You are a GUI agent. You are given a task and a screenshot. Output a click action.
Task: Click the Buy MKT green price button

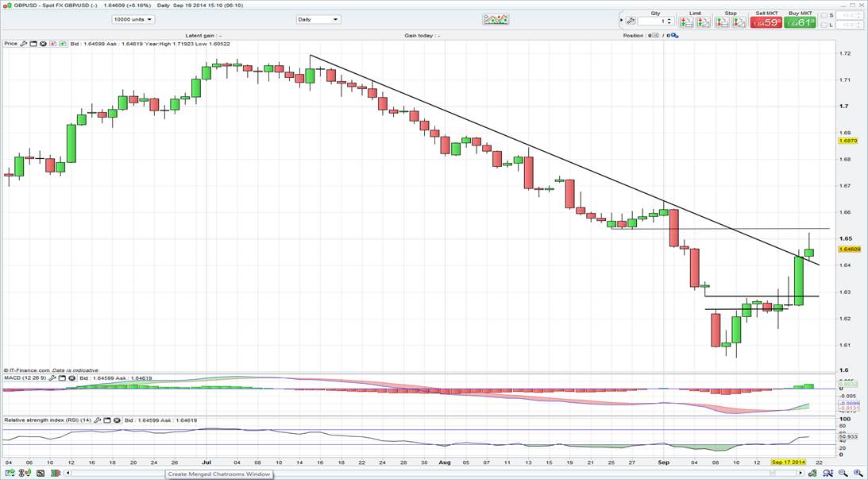800,23
